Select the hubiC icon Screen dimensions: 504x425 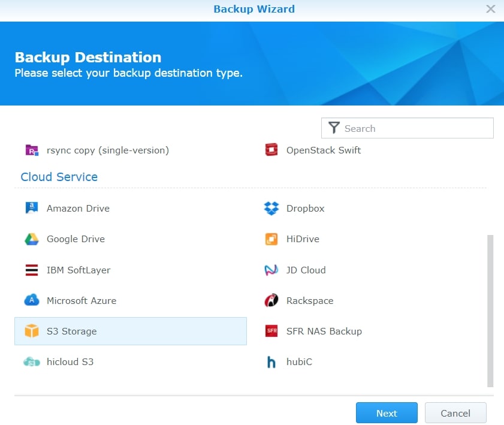click(x=271, y=362)
